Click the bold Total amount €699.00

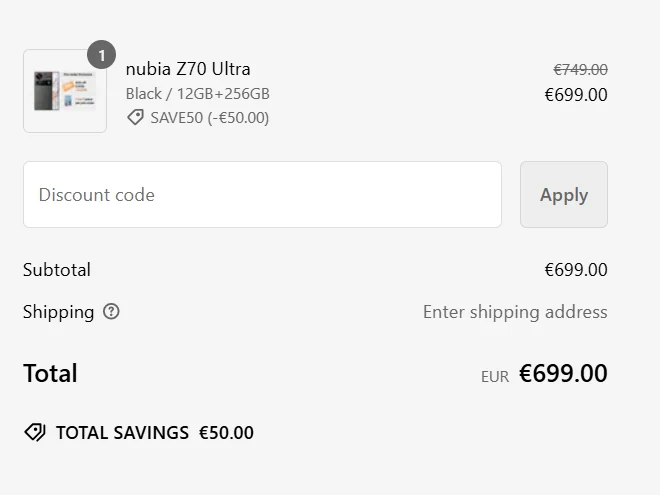pyautogui.click(x=563, y=373)
